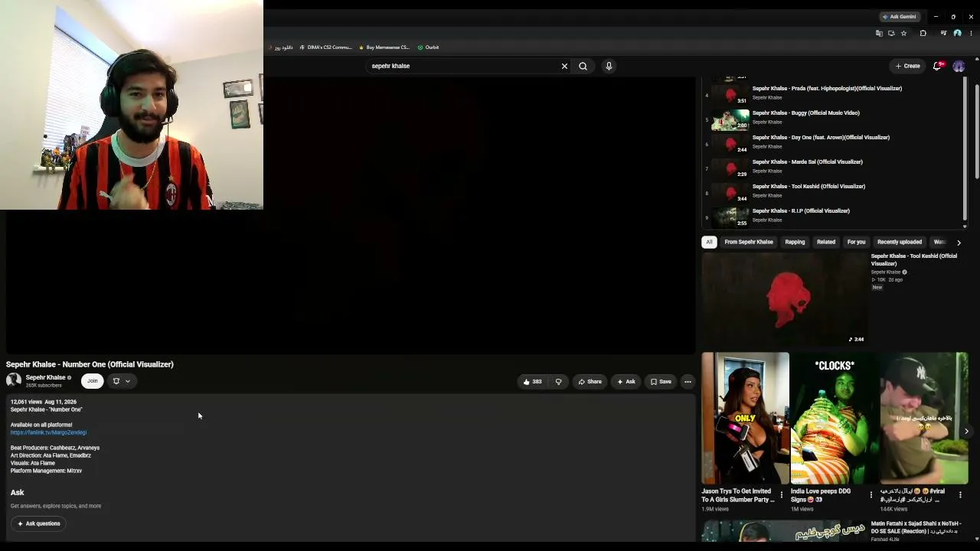Open the fanlink.tv/MargoZendegi link

48,432
